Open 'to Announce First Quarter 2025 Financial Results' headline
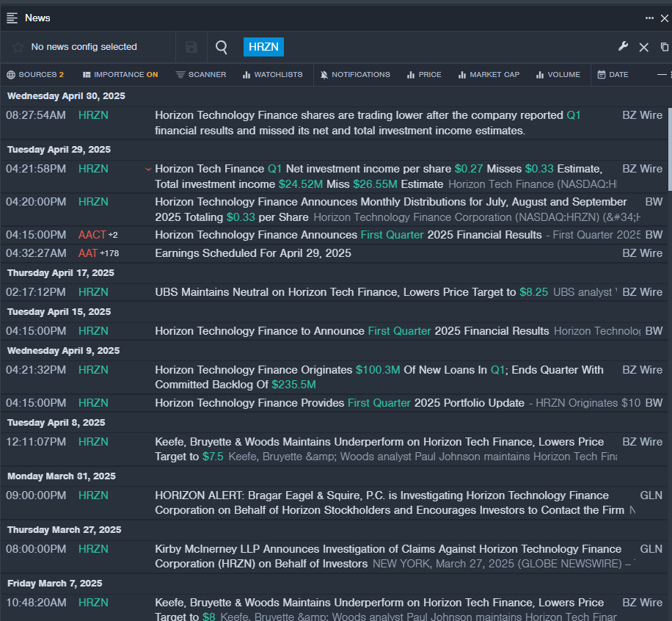This screenshot has height=621, width=672. (352, 331)
